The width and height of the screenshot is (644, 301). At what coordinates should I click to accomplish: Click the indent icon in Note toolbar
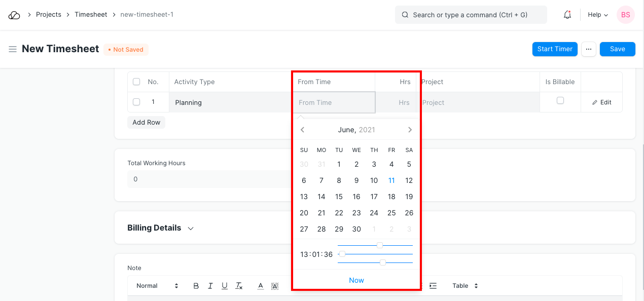(x=433, y=286)
